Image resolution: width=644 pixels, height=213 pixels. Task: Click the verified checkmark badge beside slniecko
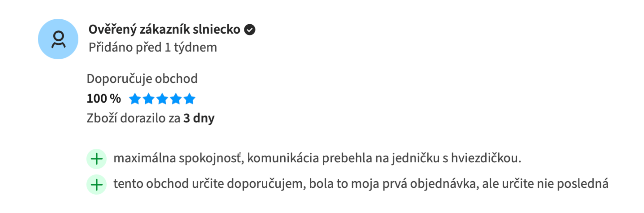(250, 30)
